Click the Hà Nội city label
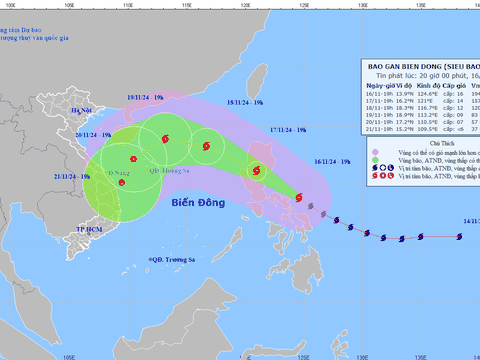The width and height of the screenshot is (480, 360). coord(81,110)
